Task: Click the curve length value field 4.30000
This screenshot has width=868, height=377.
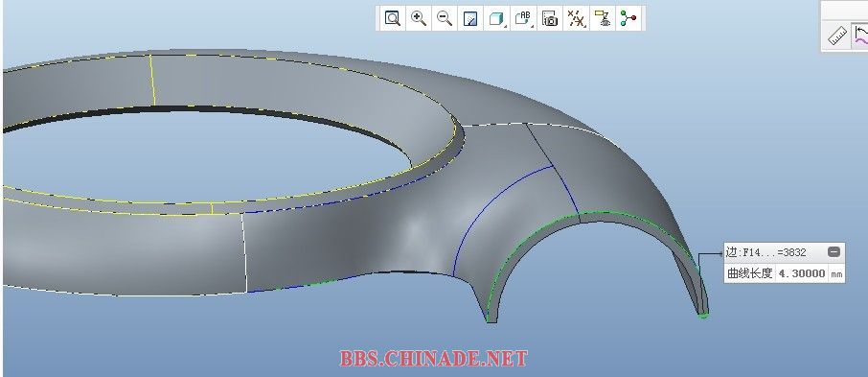Action: tap(802, 273)
